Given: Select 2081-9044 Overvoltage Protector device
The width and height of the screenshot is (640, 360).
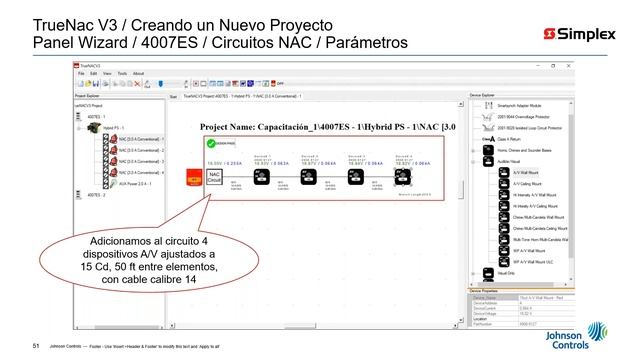Looking at the screenshot, I should coord(523,117).
